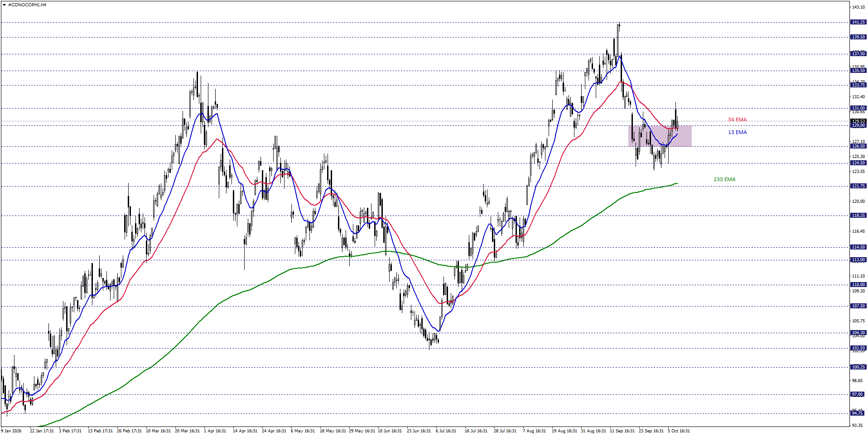Screen dimensions: 868x436
Task: Click the 139.50 price level label
Action: coord(858,37)
